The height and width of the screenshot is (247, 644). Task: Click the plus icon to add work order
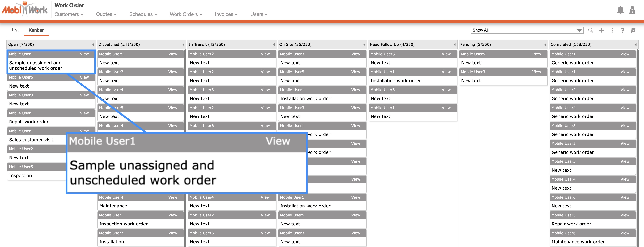601,30
